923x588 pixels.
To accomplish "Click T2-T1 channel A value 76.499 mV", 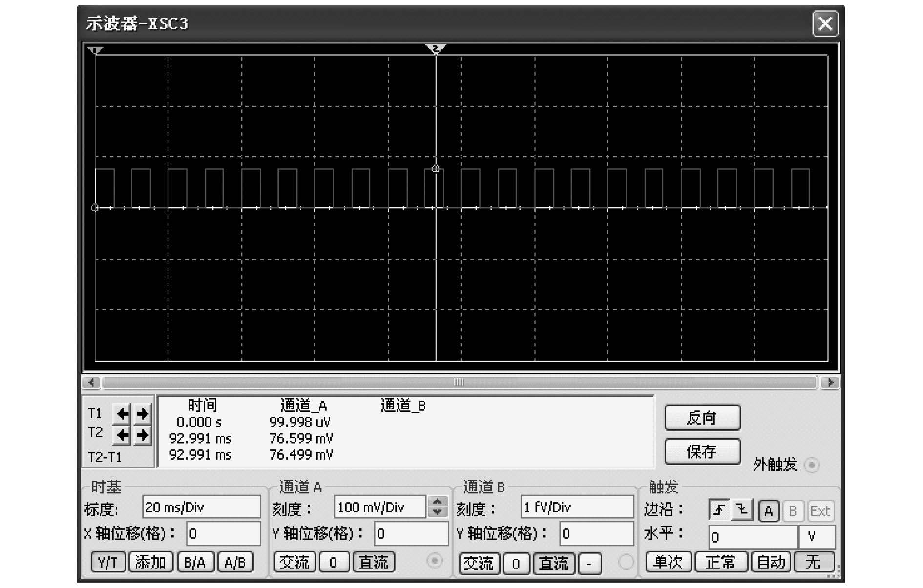I will [x=301, y=455].
